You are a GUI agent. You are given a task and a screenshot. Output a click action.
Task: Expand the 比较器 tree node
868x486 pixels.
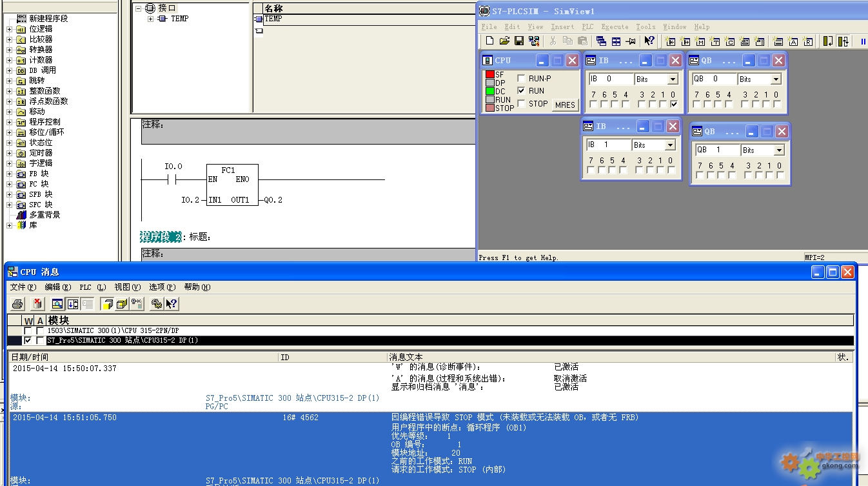click(x=9, y=39)
